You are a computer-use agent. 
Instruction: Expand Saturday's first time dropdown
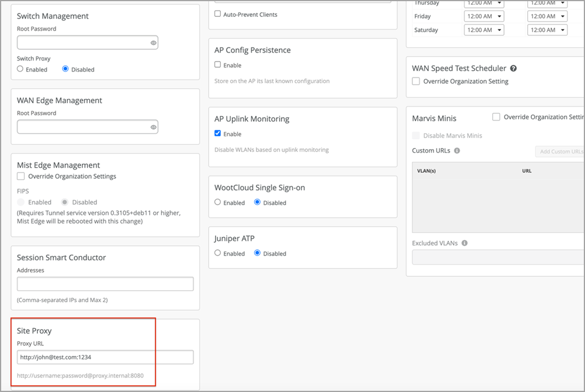click(x=484, y=30)
